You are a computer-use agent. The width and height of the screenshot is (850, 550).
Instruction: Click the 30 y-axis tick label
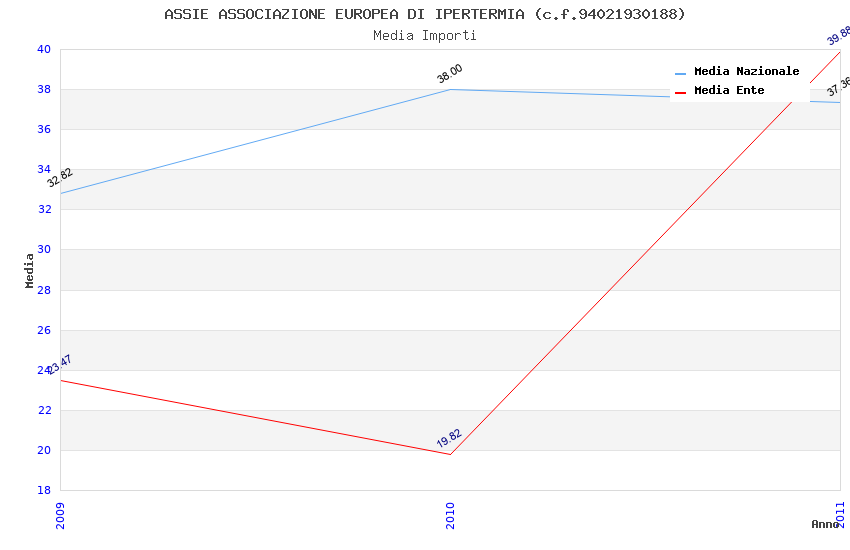point(43,250)
